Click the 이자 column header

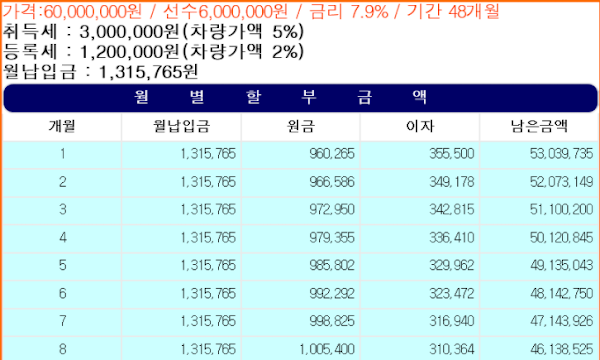[420, 126]
